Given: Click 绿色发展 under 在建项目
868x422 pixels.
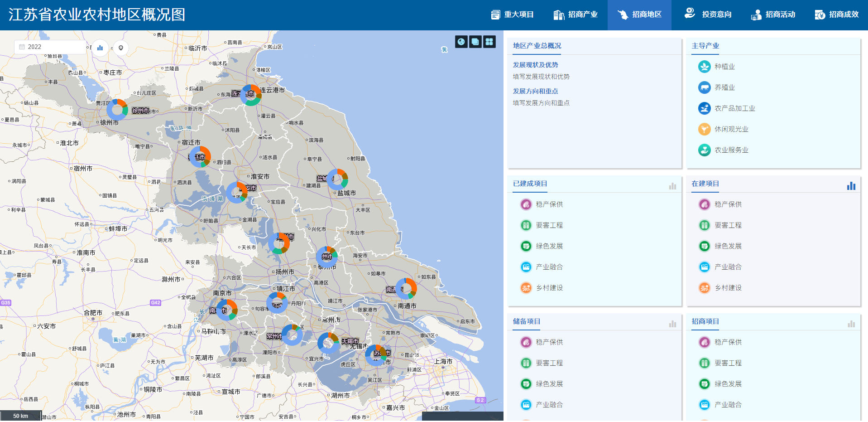Looking at the screenshot, I should (728, 246).
